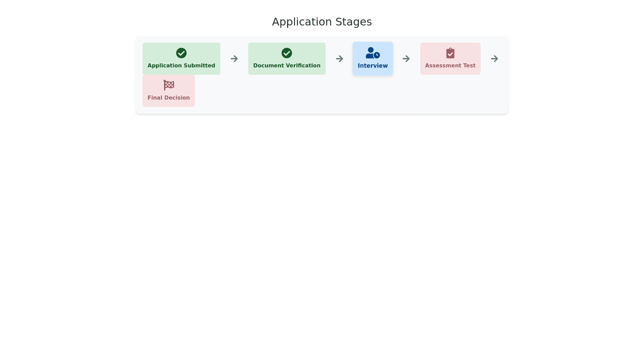Viewport: 644px width, 362px height.
Task: Click the clipboard check icon for Assessment Test
Action: coord(450,53)
